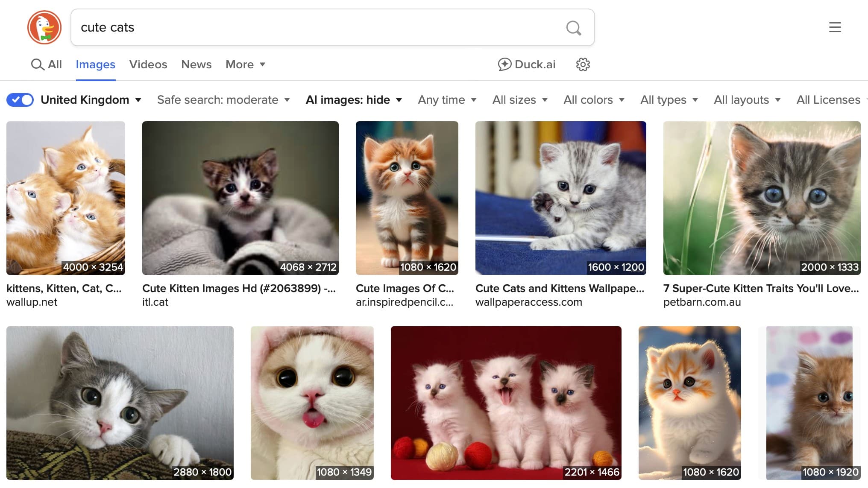The height and width of the screenshot is (488, 868).
Task: Switch to the Videos tab
Action: click(148, 64)
